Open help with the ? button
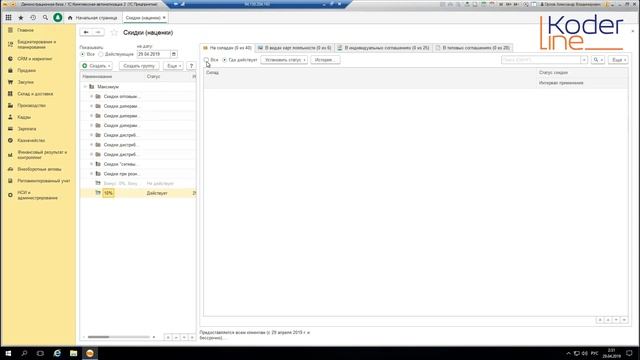The height and width of the screenshot is (360, 640). (x=191, y=66)
